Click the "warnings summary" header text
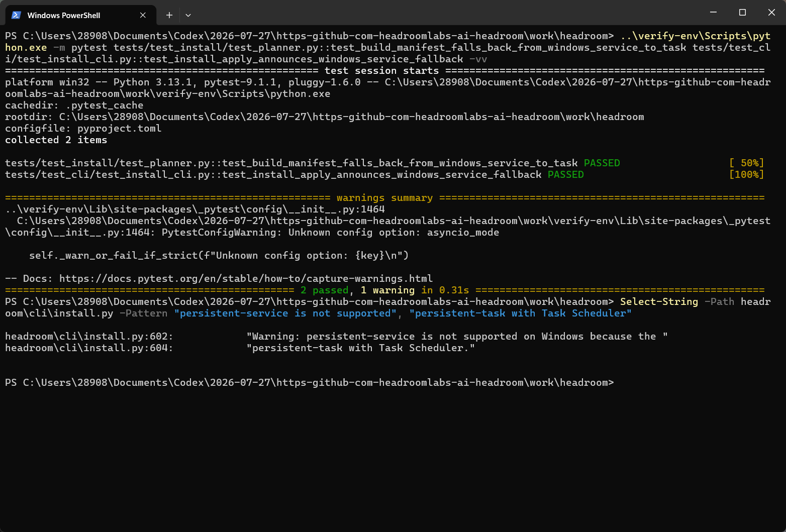 384,197
